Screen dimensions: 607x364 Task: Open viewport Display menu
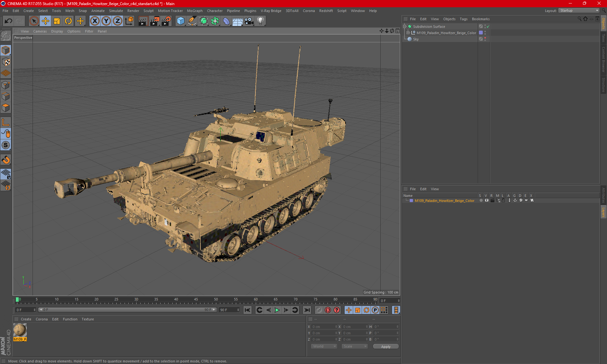pyautogui.click(x=57, y=31)
